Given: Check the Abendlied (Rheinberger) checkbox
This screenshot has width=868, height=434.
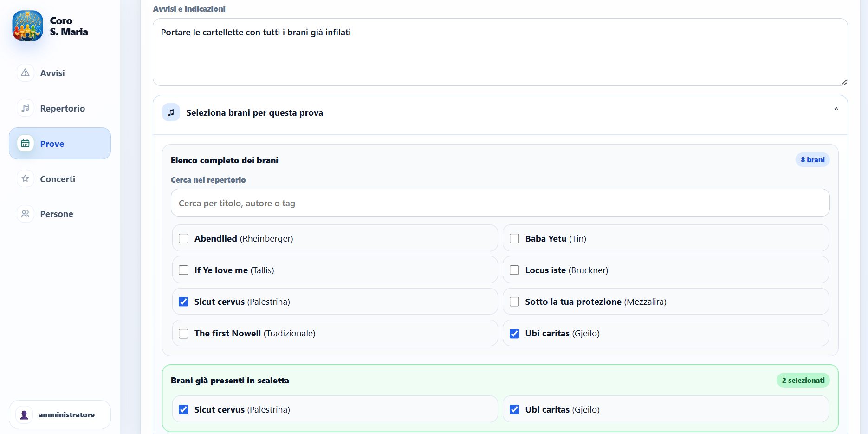Looking at the screenshot, I should 184,238.
